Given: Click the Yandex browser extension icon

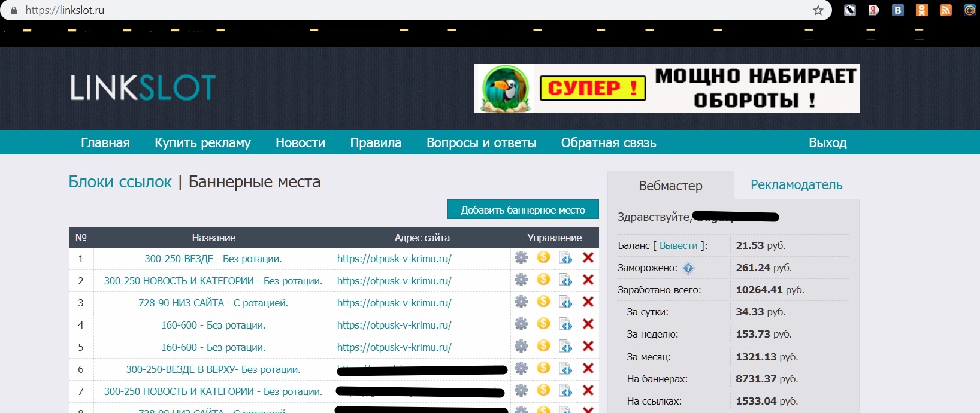Looking at the screenshot, I should (874, 10).
